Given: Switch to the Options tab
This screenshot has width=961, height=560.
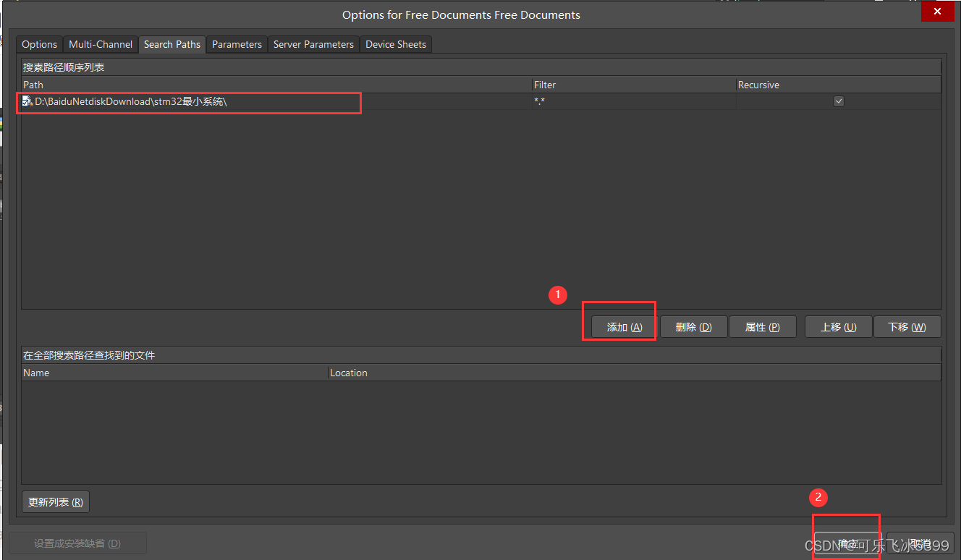Looking at the screenshot, I should tap(39, 44).
